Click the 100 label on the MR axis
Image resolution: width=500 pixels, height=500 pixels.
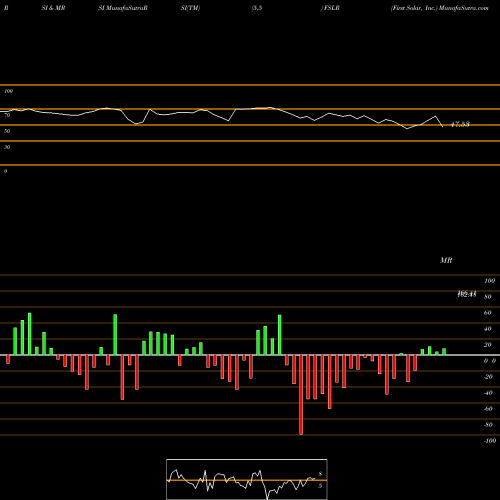tap(489, 281)
